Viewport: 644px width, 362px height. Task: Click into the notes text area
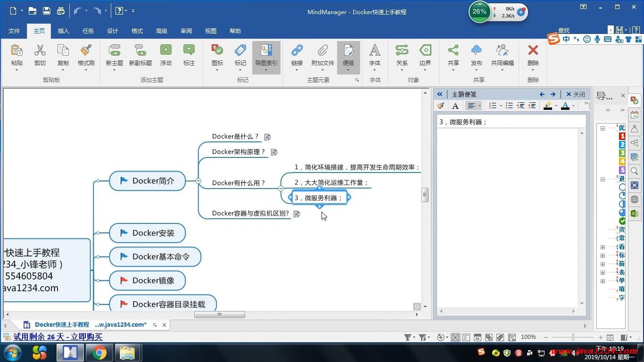point(508,217)
